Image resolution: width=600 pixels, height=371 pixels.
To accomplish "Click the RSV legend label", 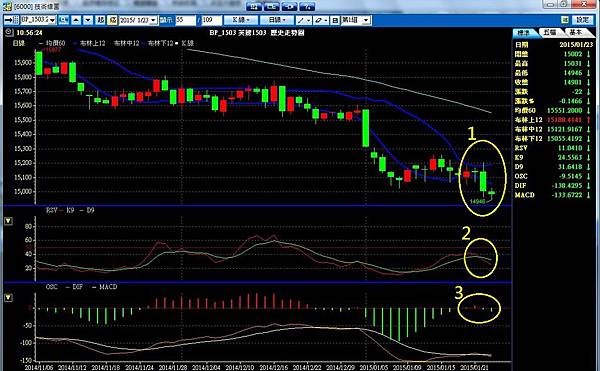I will coord(52,210).
